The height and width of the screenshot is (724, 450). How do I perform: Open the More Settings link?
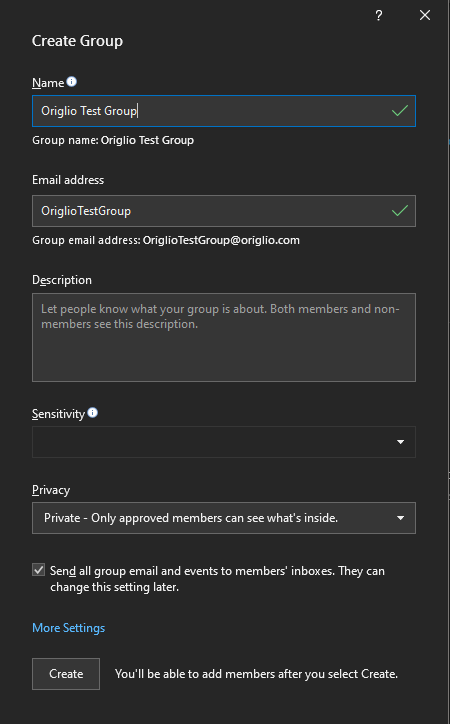68,628
